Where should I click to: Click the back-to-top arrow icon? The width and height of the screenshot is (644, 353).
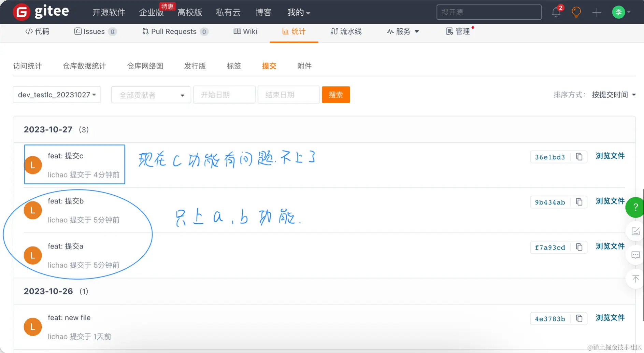coord(635,279)
